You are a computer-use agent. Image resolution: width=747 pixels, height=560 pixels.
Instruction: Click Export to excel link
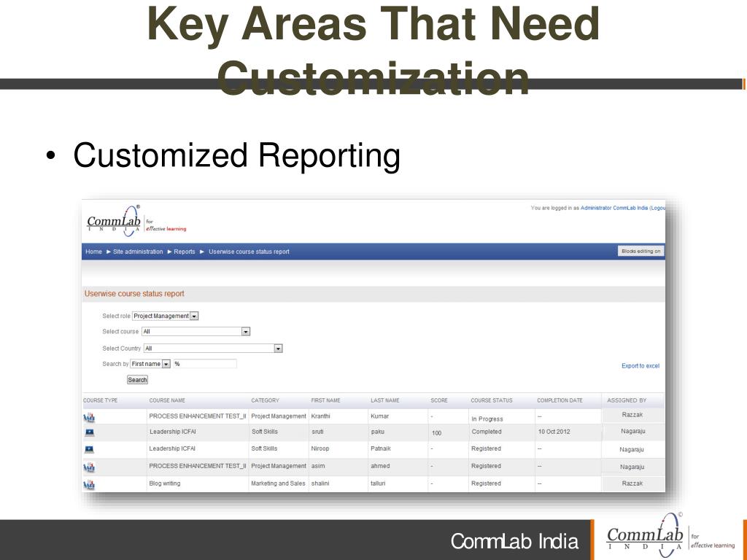[640, 366]
